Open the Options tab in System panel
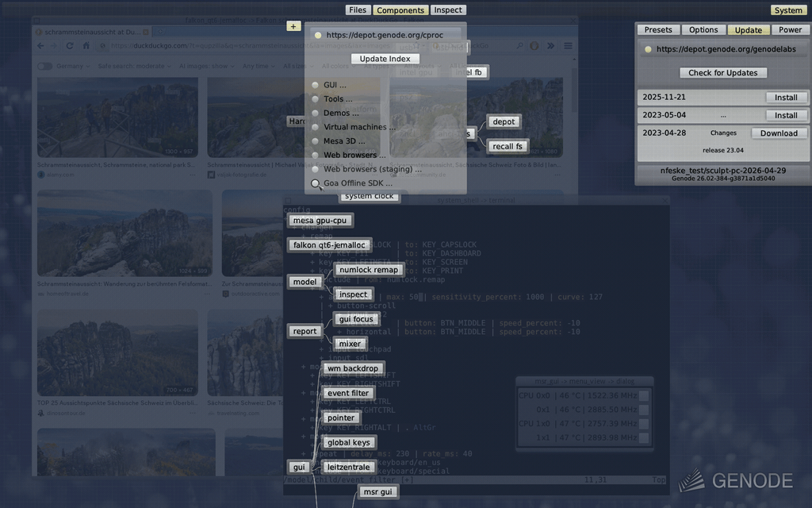 (703, 29)
